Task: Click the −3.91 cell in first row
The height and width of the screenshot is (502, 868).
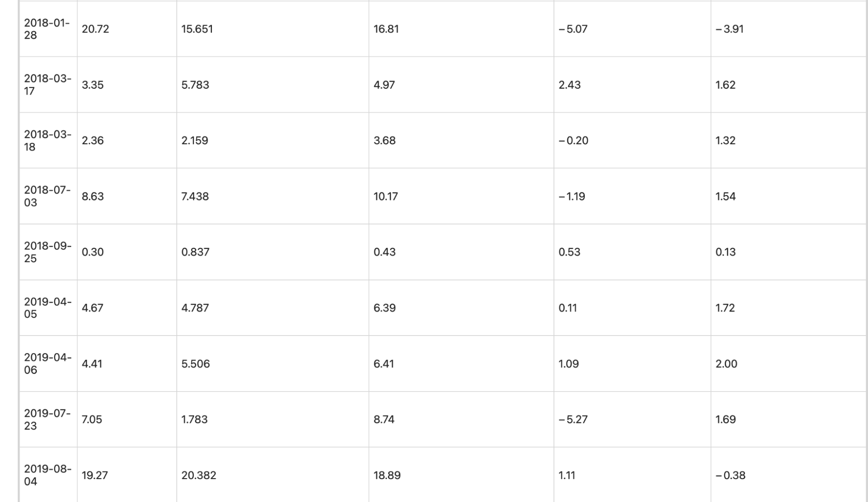Action: pos(789,29)
